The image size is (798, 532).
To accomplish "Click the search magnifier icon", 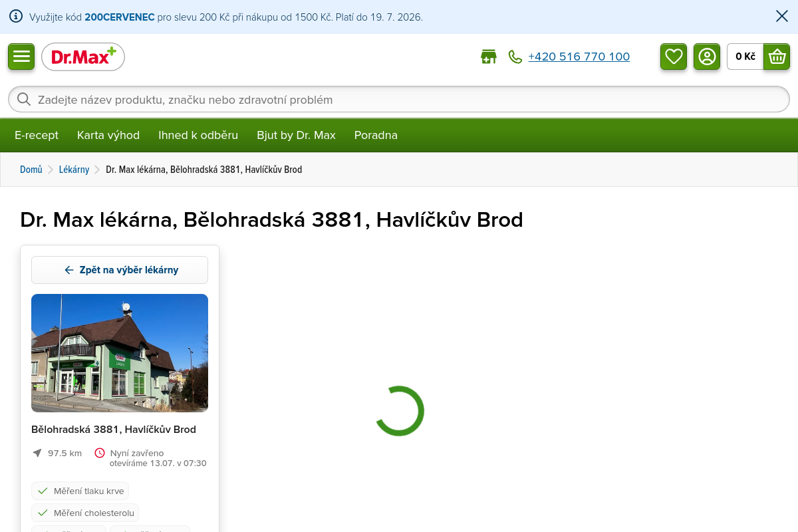I will pyautogui.click(x=24, y=99).
